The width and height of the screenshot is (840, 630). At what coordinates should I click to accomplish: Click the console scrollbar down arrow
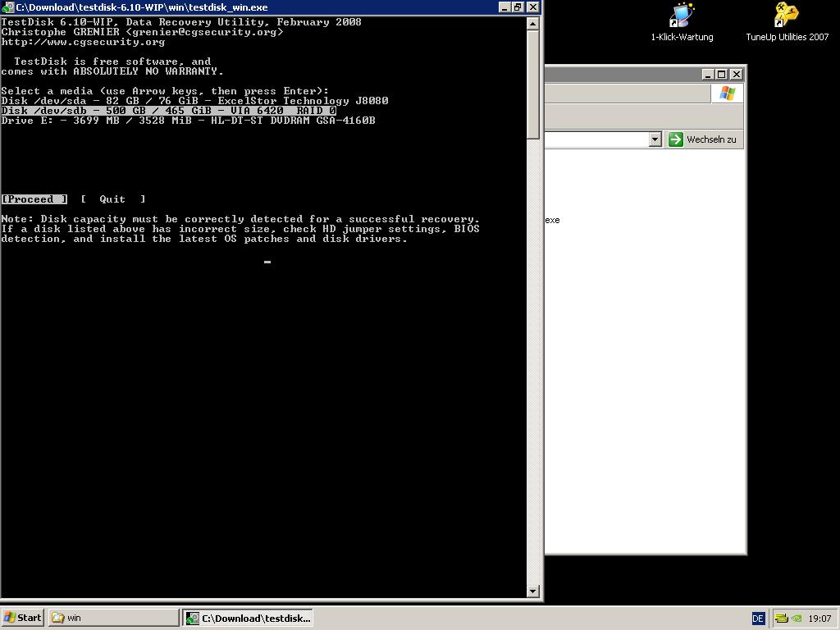tap(532, 591)
